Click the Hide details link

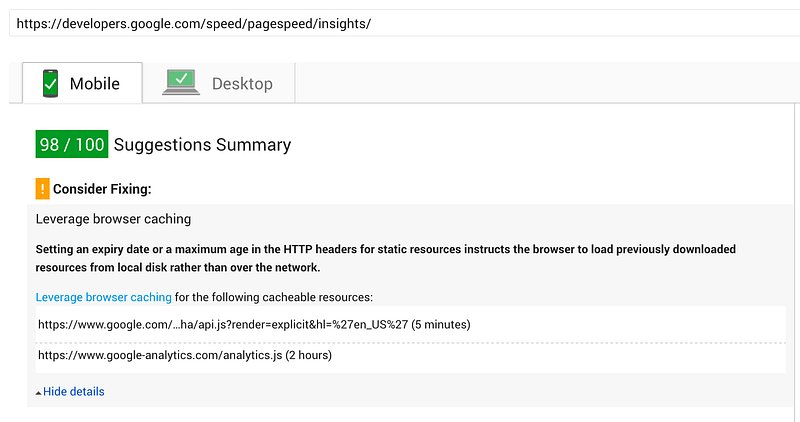point(73,391)
